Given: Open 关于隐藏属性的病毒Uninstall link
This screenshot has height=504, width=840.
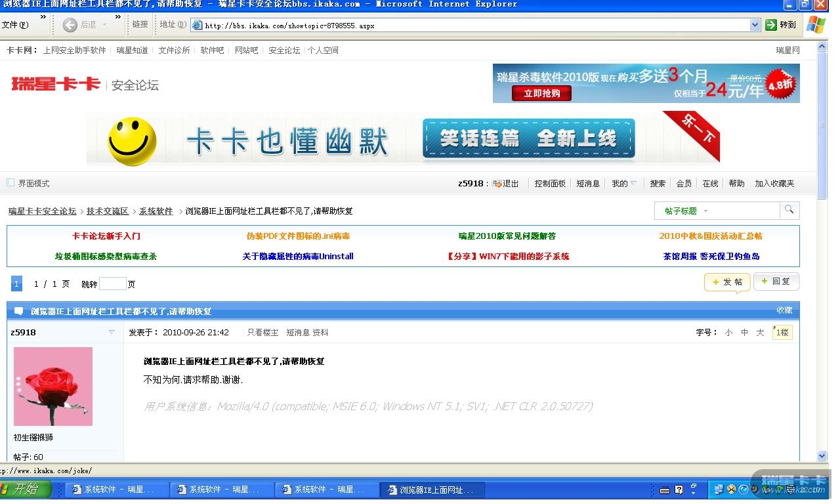Looking at the screenshot, I should click(298, 257).
